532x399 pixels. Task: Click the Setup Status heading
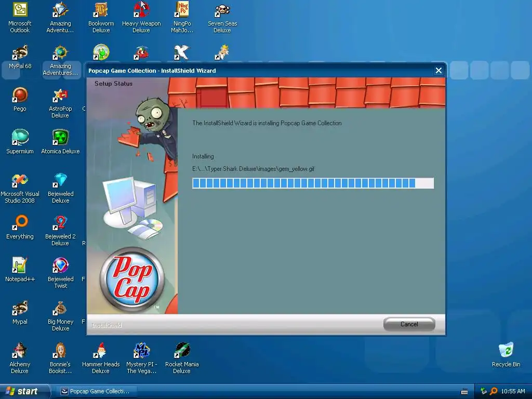tap(113, 84)
